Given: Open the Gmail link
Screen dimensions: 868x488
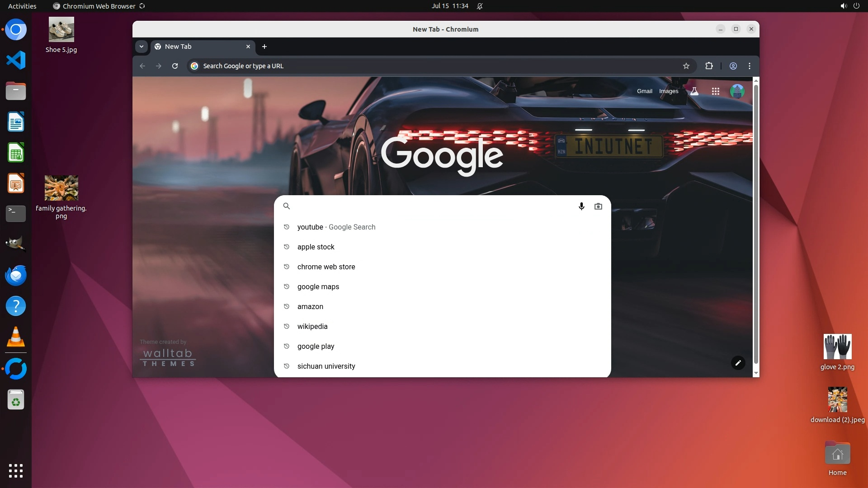Looking at the screenshot, I should click(644, 91).
